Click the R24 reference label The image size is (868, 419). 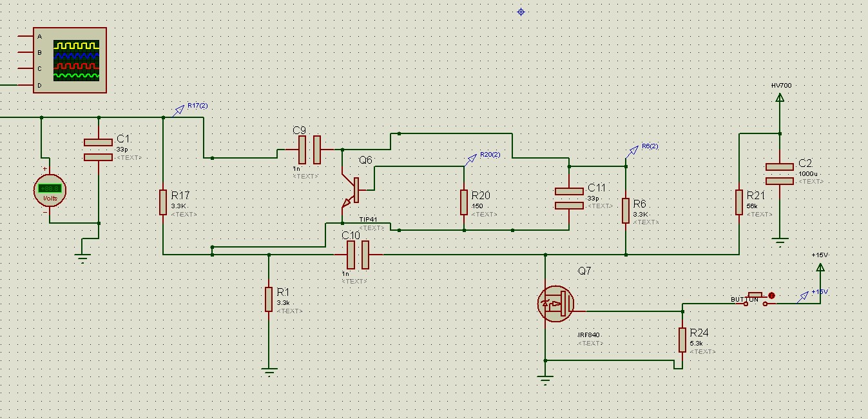pos(699,333)
